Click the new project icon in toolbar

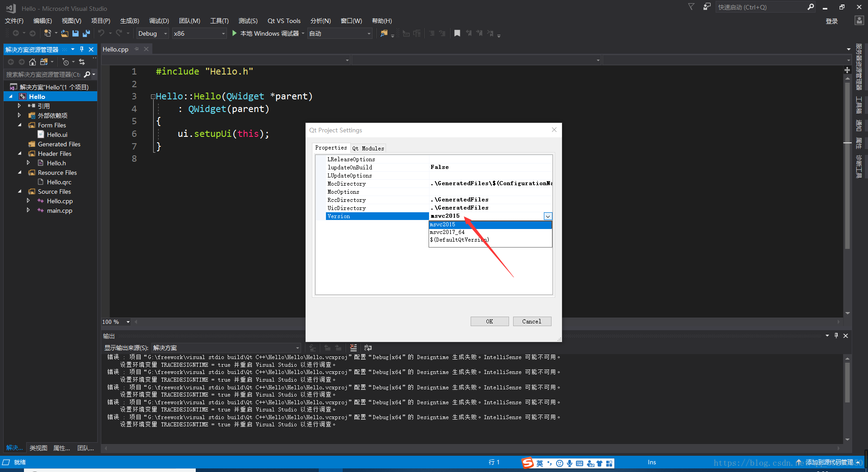[x=47, y=33]
